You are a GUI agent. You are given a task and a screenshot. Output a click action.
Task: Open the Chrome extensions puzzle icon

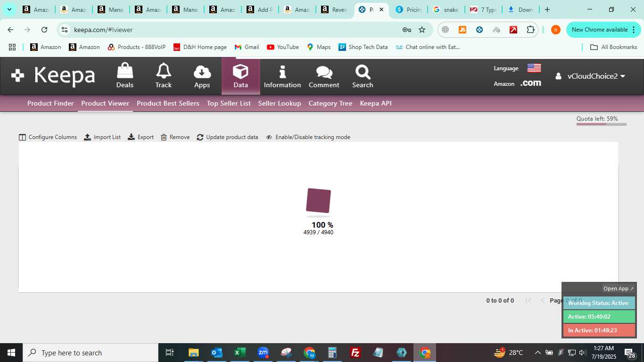530,30
